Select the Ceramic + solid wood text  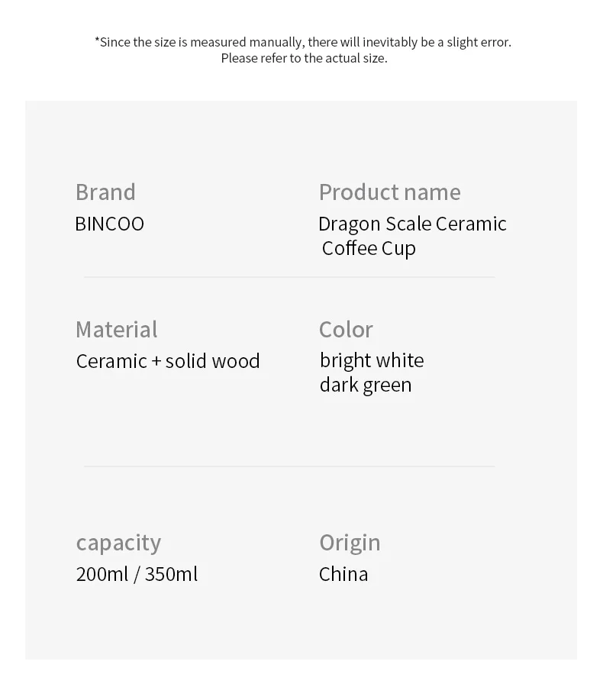168,361
